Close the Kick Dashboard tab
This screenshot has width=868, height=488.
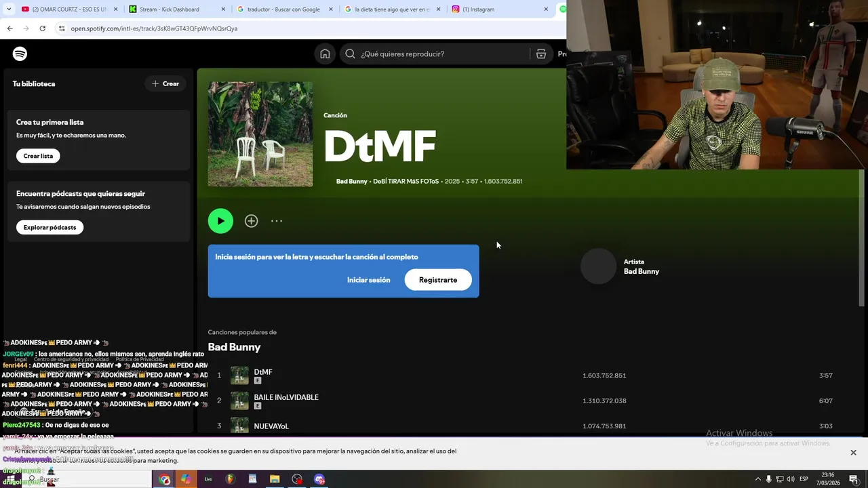coord(223,9)
